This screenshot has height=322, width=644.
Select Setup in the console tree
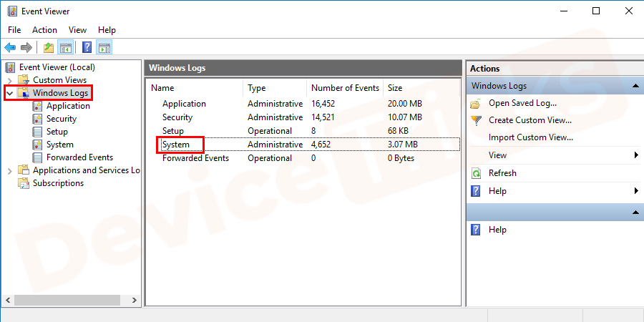coord(57,132)
